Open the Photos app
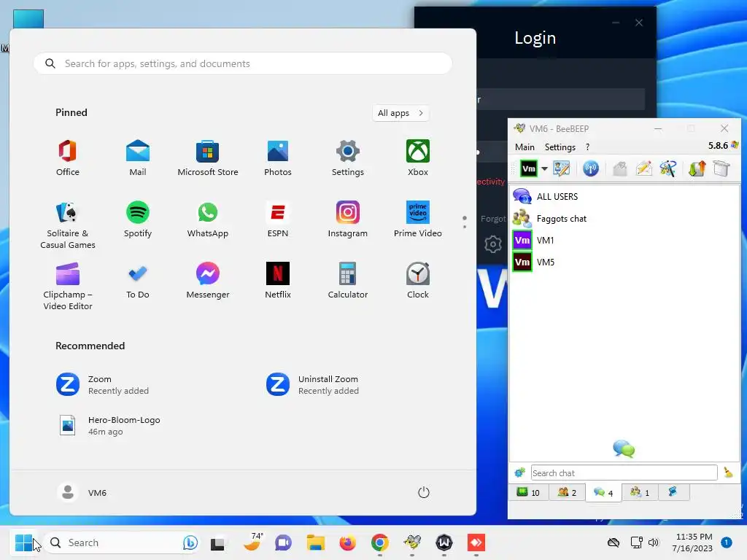Viewport: 747px width, 560px height. [278, 158]
